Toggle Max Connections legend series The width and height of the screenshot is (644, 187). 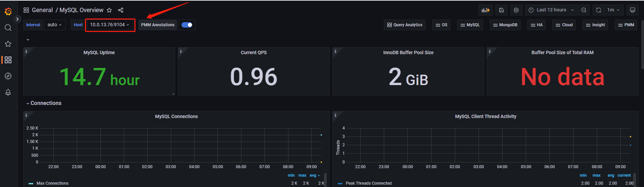pyautogui.click(x=52, y=183)
